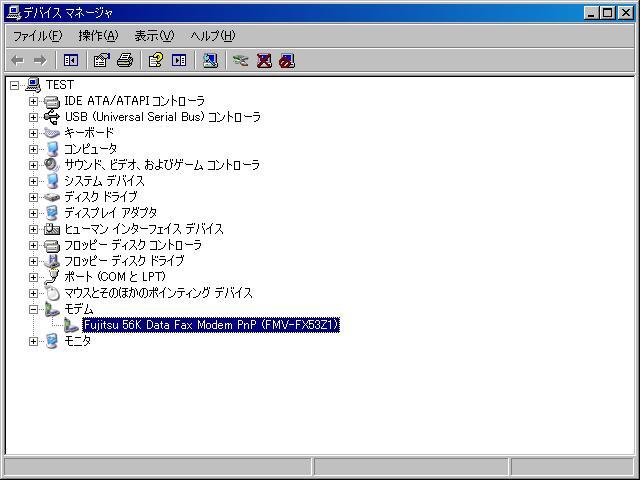Open the ファイル(F) menu
This screenshot has width=640, height=480.
38,36
